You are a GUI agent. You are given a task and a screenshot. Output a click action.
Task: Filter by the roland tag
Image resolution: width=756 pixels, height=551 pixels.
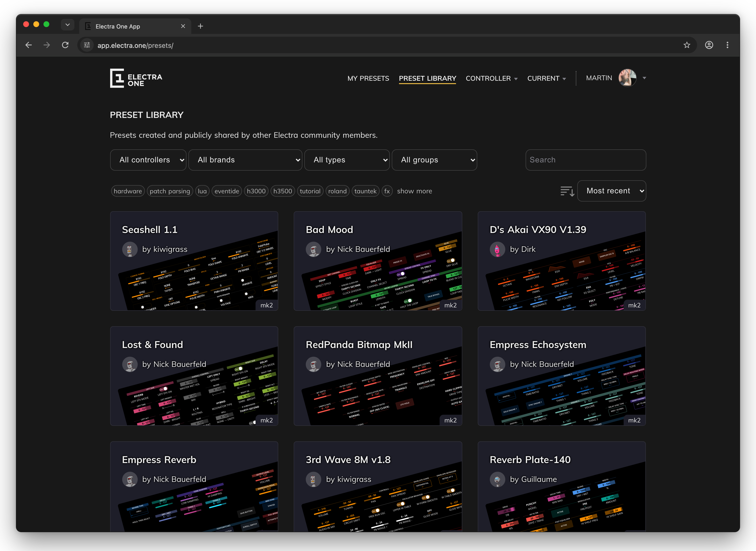(x=337, y=191)
